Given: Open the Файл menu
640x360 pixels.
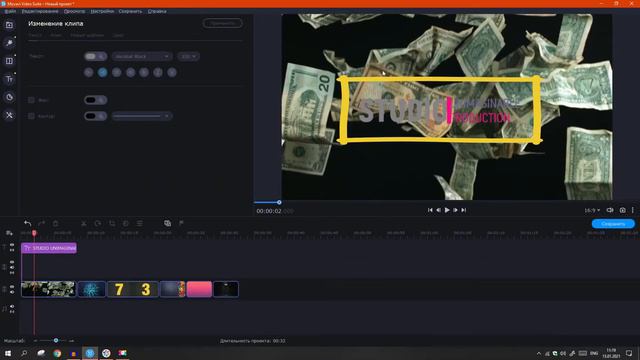Looking at the screenshot, I should [10, 11].
